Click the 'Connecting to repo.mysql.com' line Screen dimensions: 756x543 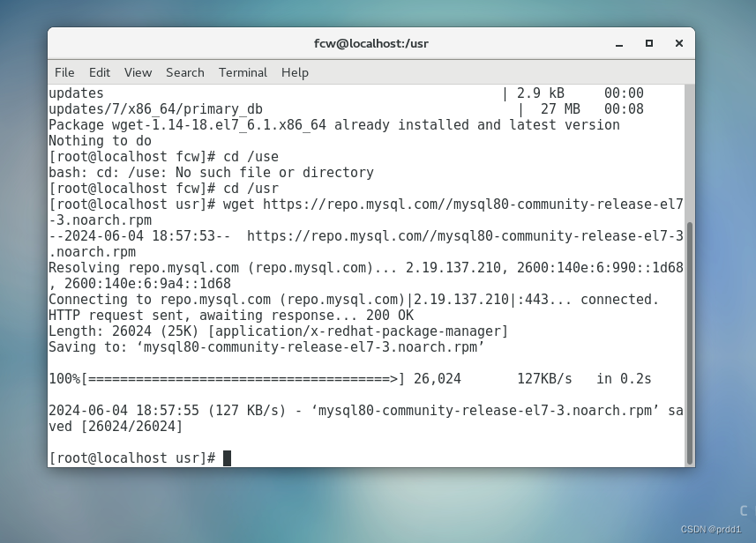click(x=354, y=300)
